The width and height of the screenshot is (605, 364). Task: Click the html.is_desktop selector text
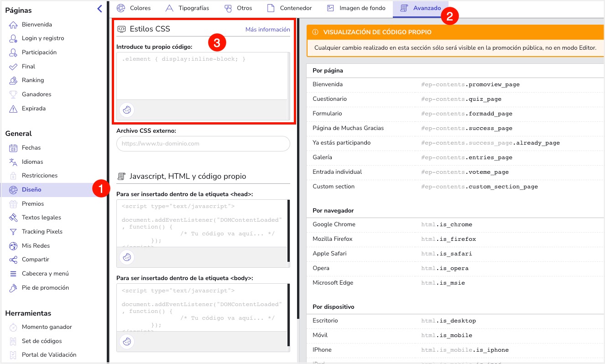[x=449, y=321]
